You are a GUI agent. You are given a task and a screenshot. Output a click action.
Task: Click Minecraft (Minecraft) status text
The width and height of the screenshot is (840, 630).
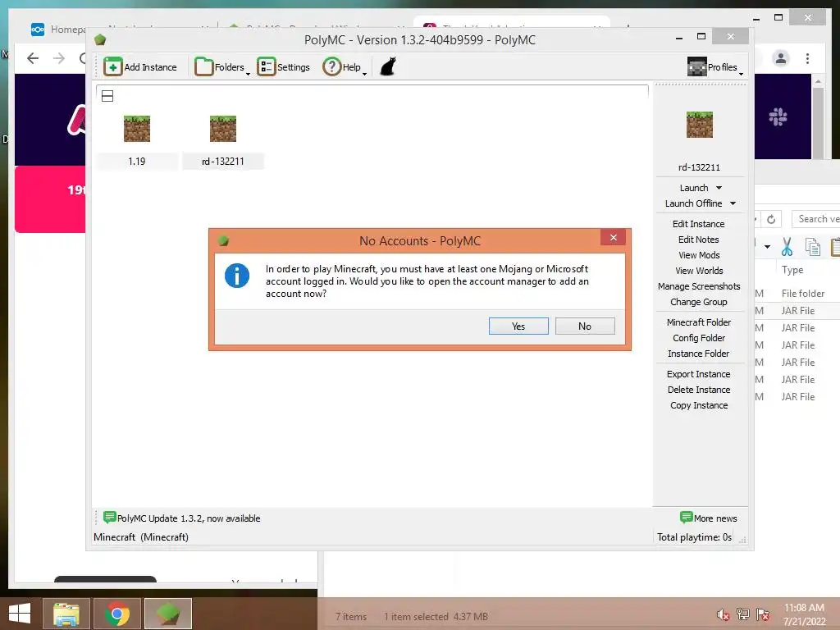click(141, 536)
